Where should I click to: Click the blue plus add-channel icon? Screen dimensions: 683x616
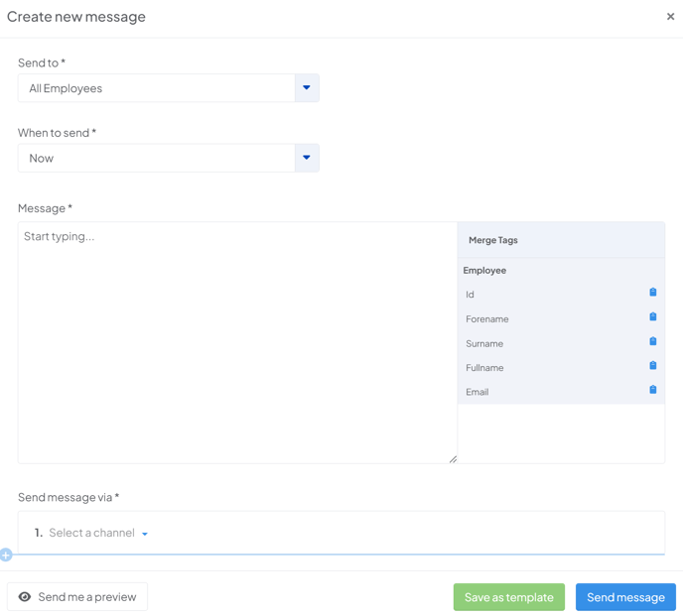pos(6,554)
